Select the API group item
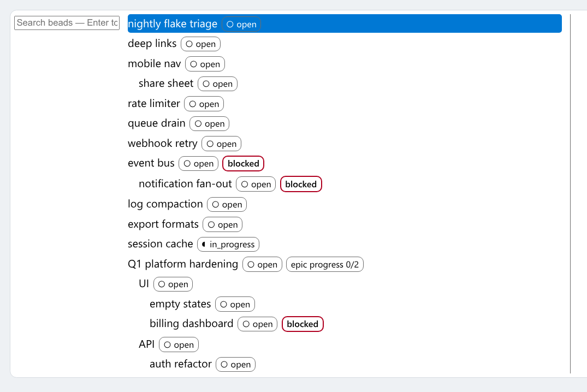The width and height of the screenshot is (587, 392). [x=350, y=345]
